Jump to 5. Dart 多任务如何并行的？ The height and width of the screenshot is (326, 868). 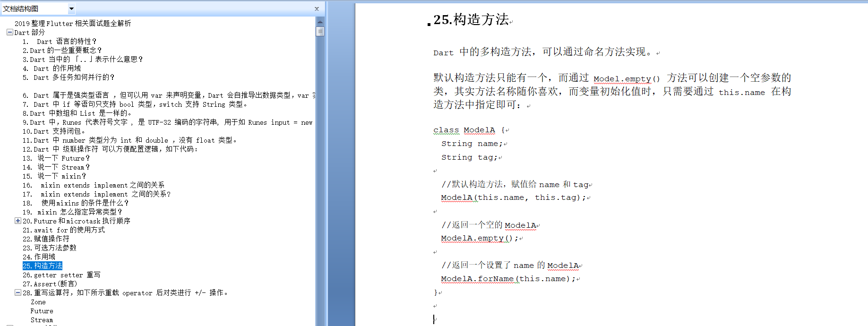coord(69,77)
